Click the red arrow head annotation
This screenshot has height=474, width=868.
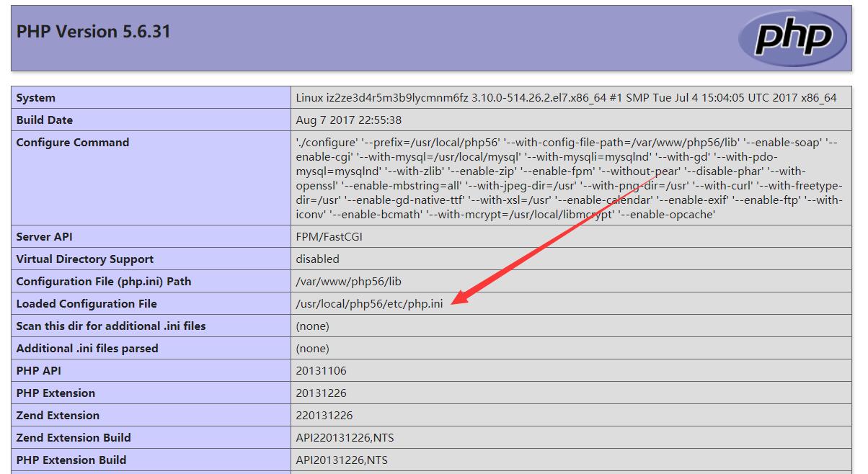tap(460, 298)
